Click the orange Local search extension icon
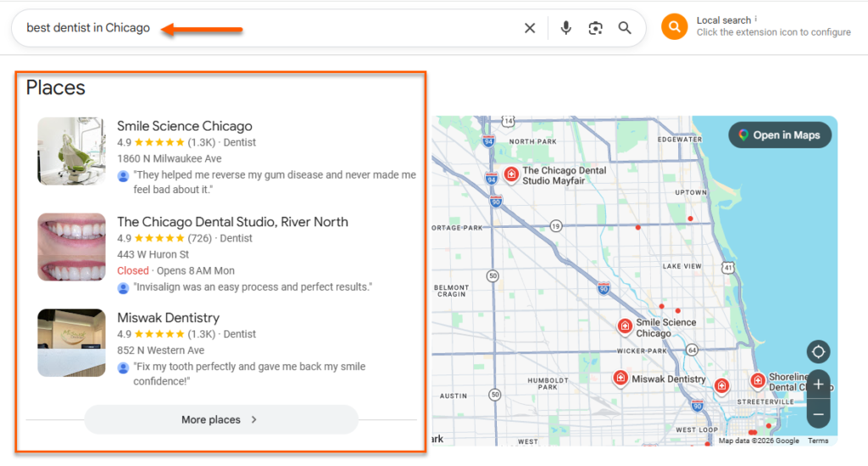The height and width of the screenshot is (466, 868). (x=674, y=26)
